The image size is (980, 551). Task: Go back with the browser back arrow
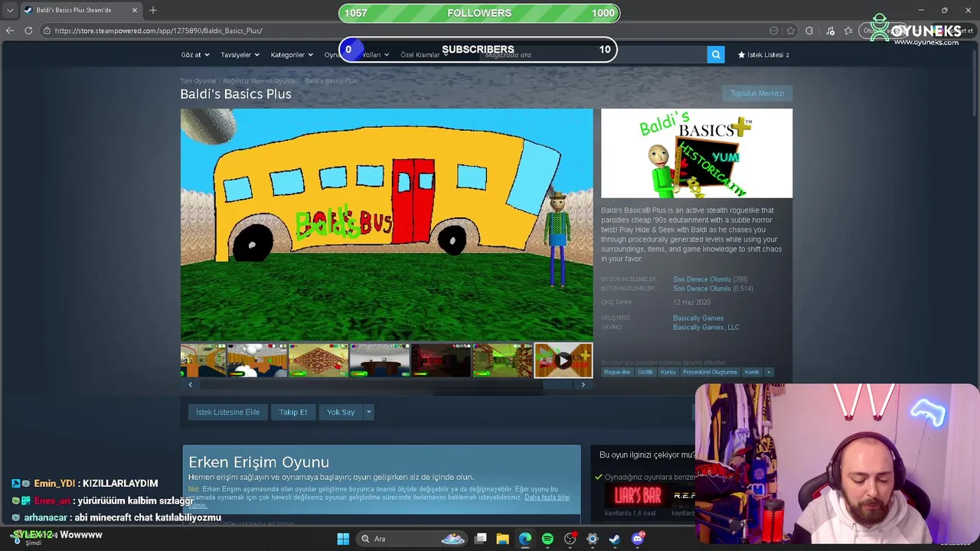click(x=10, y=31)
